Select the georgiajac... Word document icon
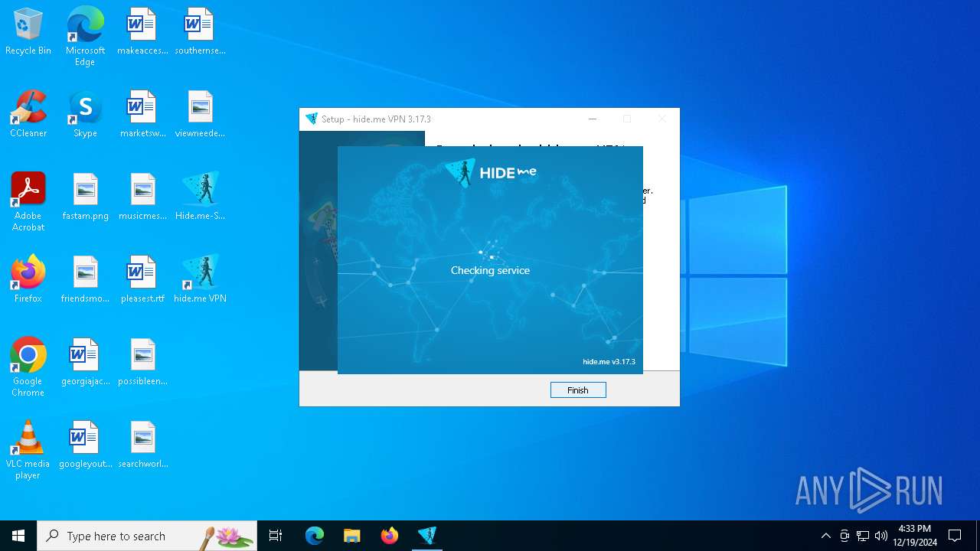 tap(85, 363)
